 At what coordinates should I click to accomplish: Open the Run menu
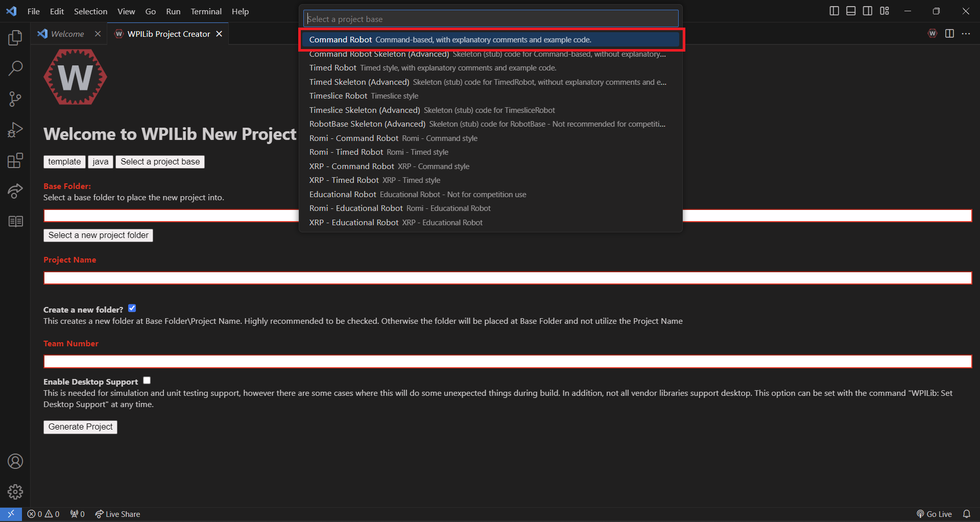173,11
